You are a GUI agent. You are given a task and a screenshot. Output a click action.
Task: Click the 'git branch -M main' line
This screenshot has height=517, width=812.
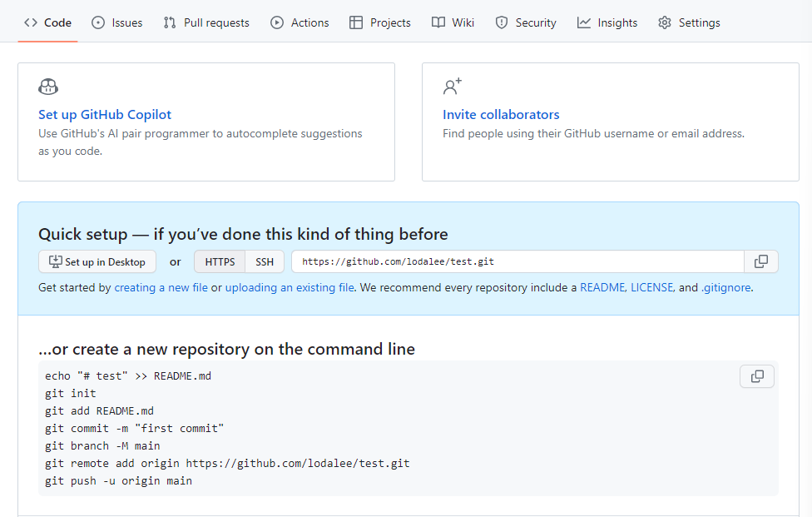point(102,446)
